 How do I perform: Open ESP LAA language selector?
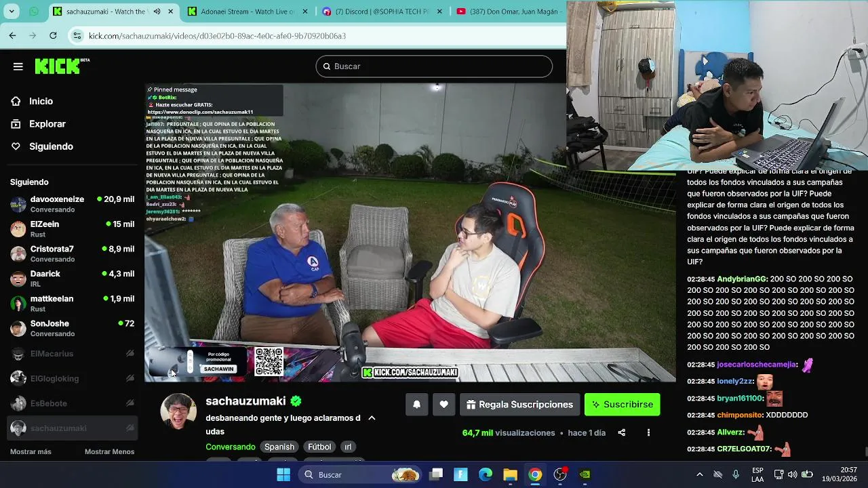[757, 474]
